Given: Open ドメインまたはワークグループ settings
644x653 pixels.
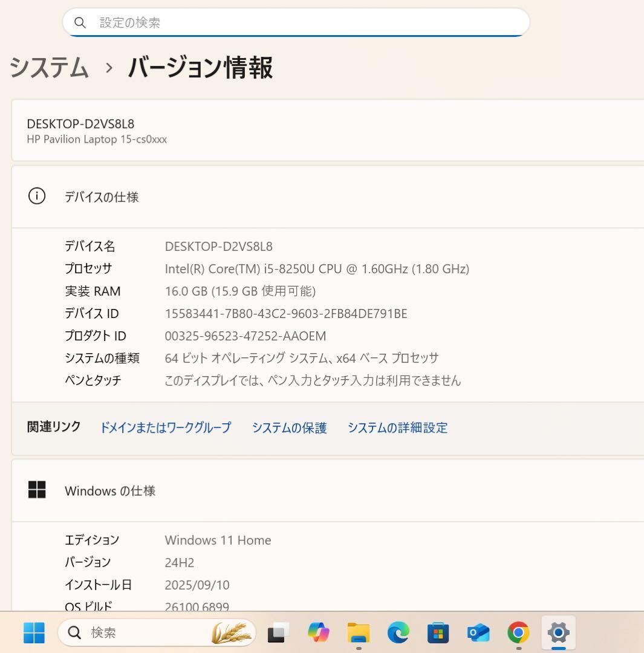Looking at the screenshot, I should click(165, 428).
